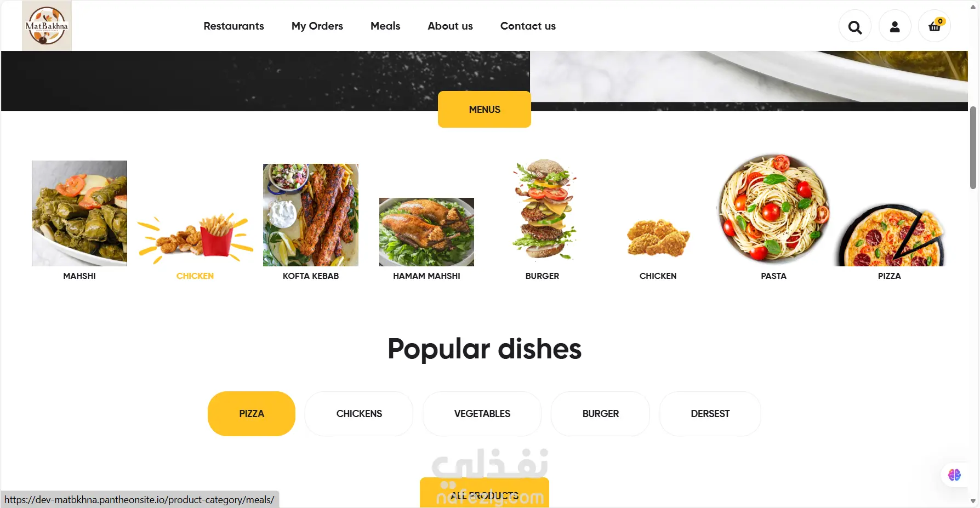980x508 pixels.
Task: Click the floating brain assistant icon
Action: pyautogui.click(x=954, y=475)
